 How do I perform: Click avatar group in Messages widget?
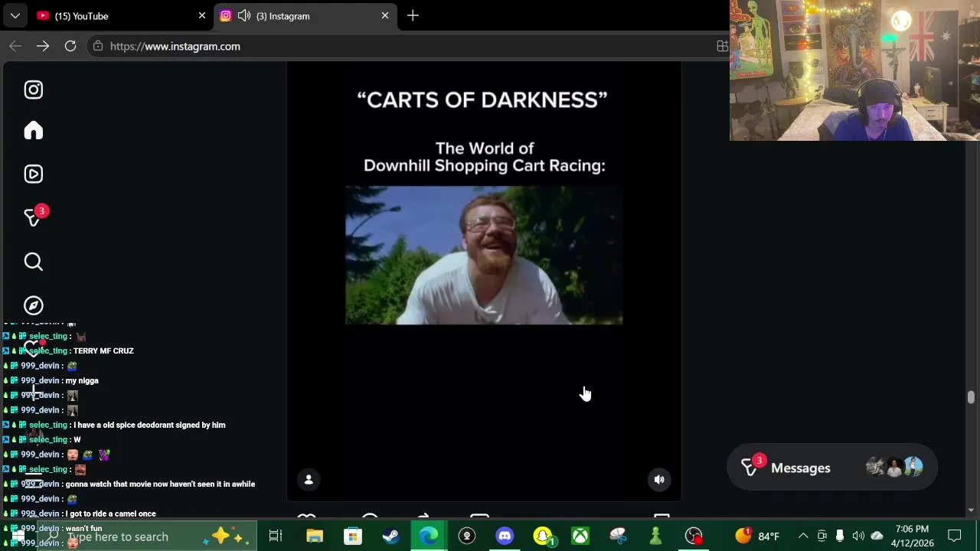[x=894, y=467]
